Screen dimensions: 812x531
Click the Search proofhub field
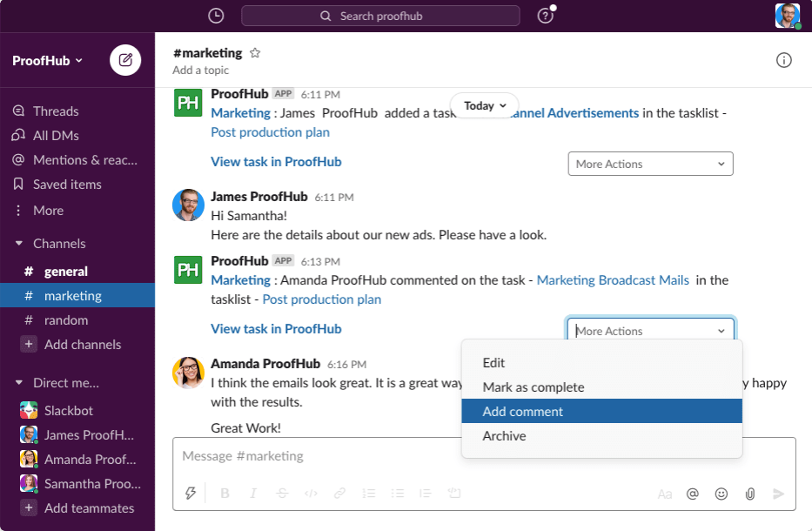pyautogui.click(x=380, y=16)
